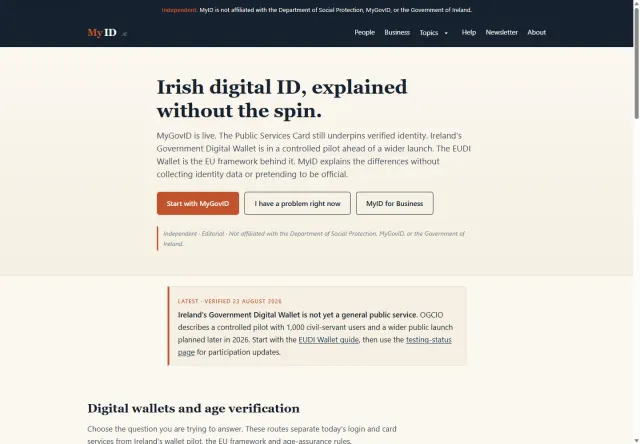Click the top banner 'Independent:' disclaimer text
640x444 pixels.
tap(316, 10)
